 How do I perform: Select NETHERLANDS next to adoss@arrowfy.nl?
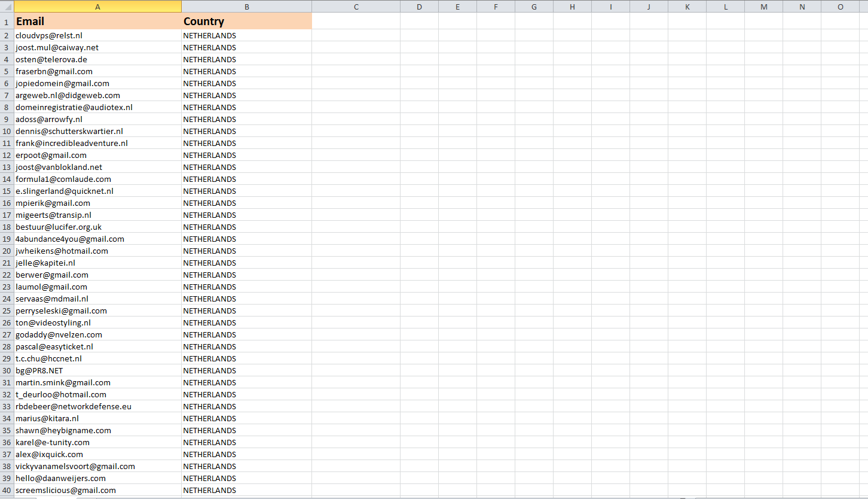click(x=246, y=119)
